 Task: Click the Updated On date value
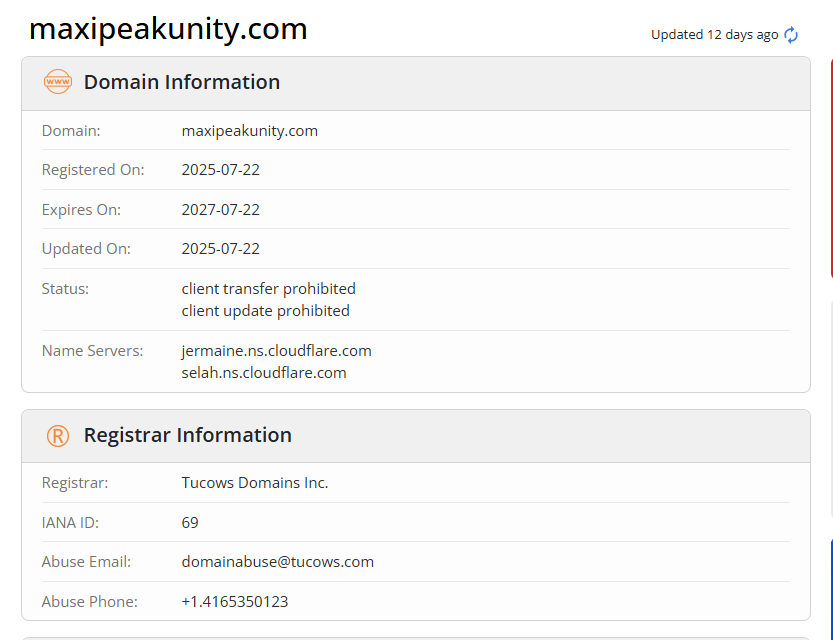coord(220,249)
